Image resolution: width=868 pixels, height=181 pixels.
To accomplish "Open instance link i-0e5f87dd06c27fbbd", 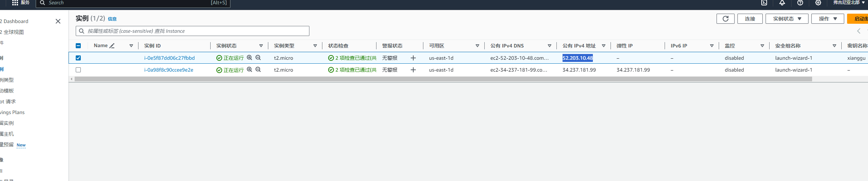I will [x=169, y=58].
